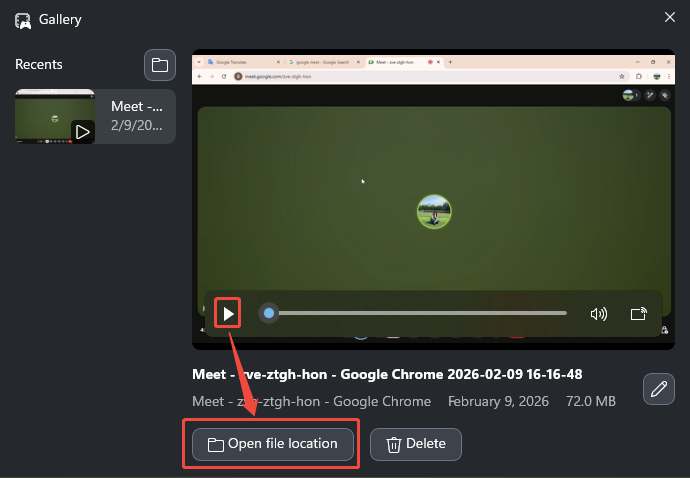The image size is (690, 478).
Task: Click the Meet entry name in Recents list
Action: coord(137,107)
